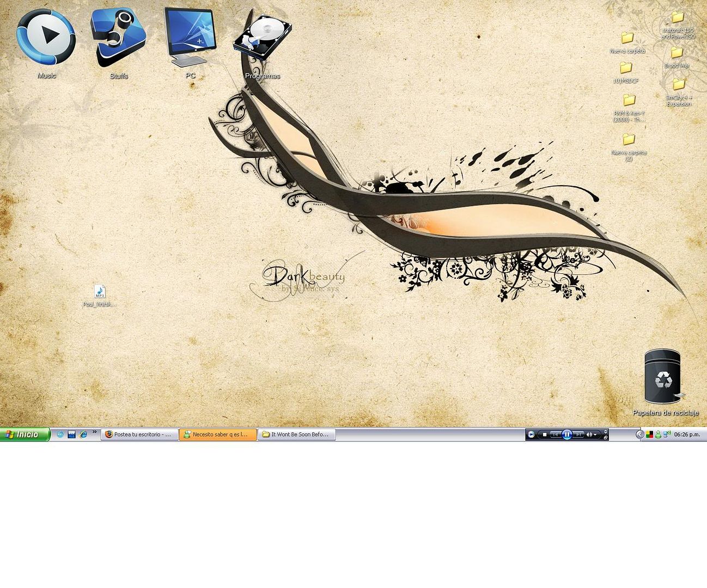
Task: Select the 101MSDCF folder
Action: 626,69
